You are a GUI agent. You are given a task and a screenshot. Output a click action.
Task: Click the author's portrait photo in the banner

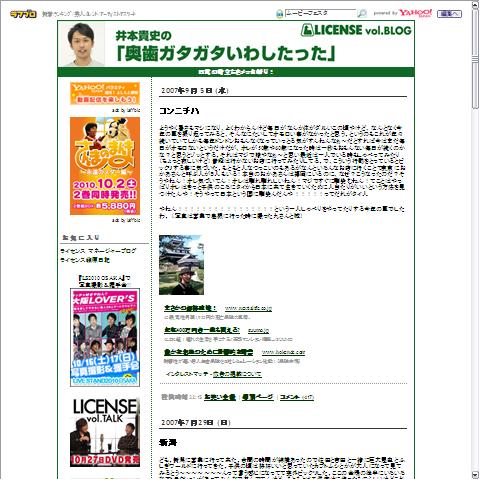click(82, 44)
